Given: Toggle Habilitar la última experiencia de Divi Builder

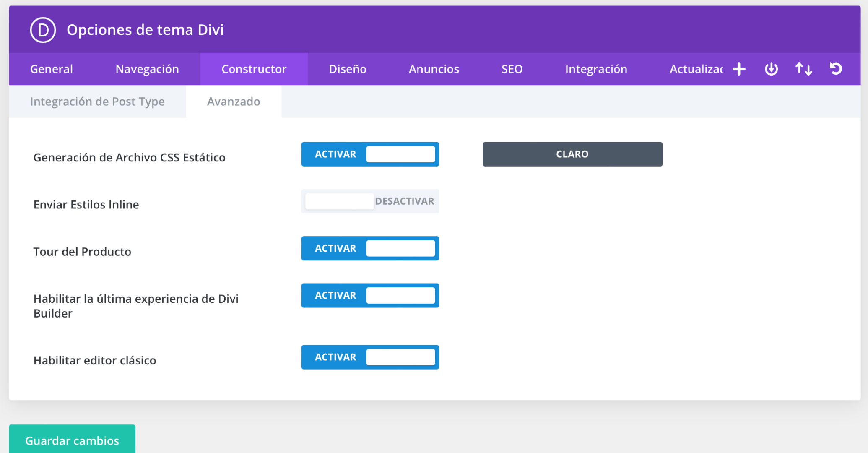Looking at the screenshot, I should (370, 295).
